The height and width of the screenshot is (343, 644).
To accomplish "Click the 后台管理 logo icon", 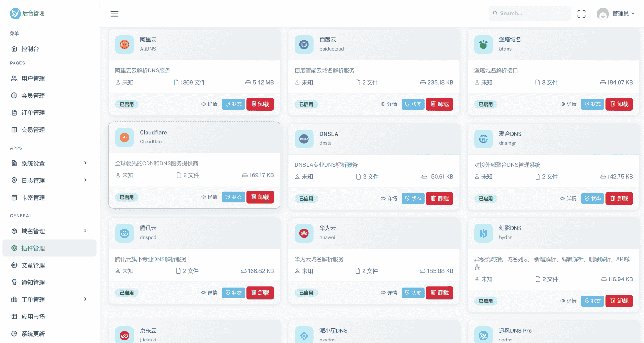I will 15,14.
